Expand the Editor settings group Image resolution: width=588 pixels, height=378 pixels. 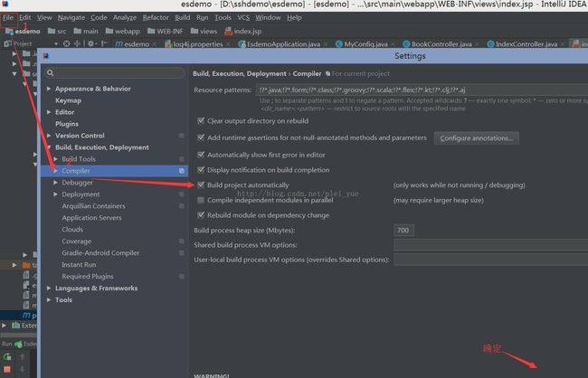click(x=49, y=112)
